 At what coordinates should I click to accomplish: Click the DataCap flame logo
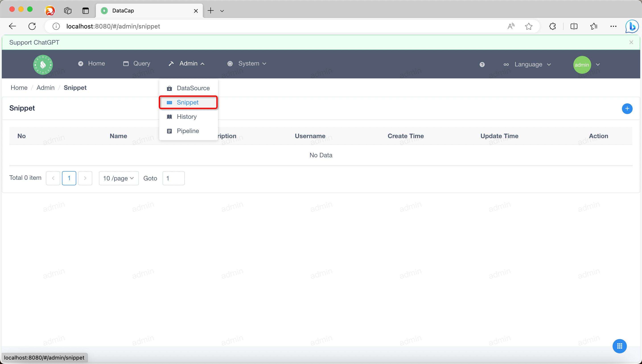tap(43, 65)
